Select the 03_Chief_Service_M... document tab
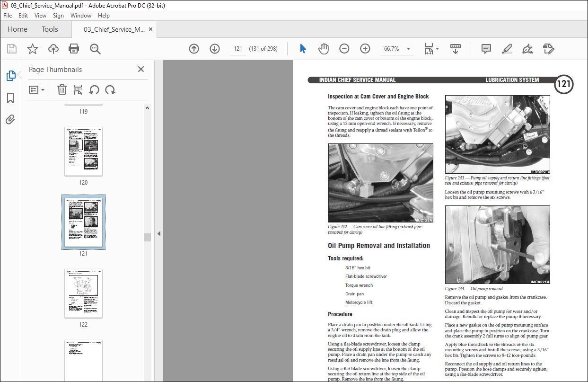This screenshot has height=382, width=588. tap(114, 29)
